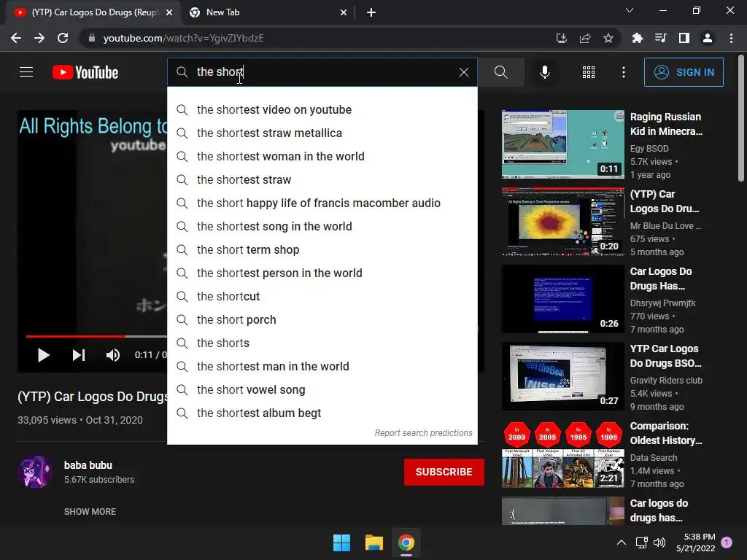Select suggestion 'the shortest straw metallica'
This screenshot has height=560, width=747.
tap(322, 133)
